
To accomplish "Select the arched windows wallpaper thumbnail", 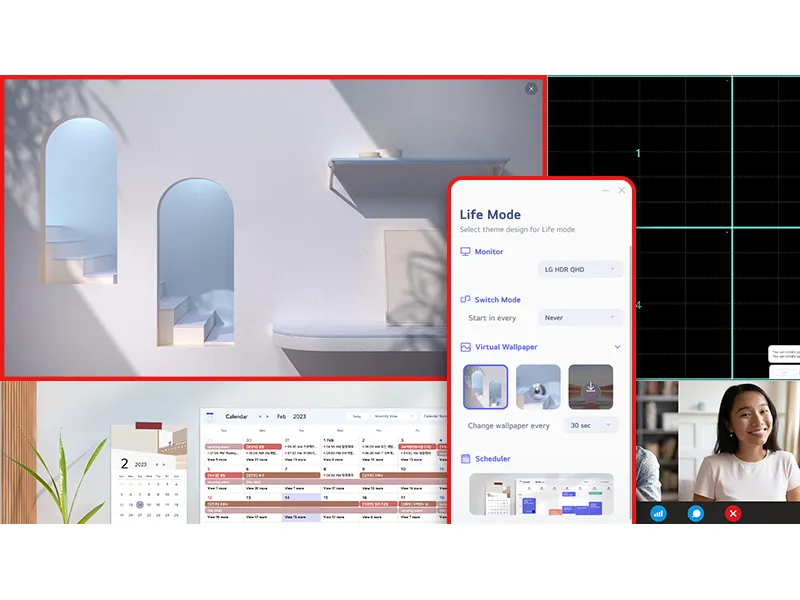I will click(x=486, y=387).
